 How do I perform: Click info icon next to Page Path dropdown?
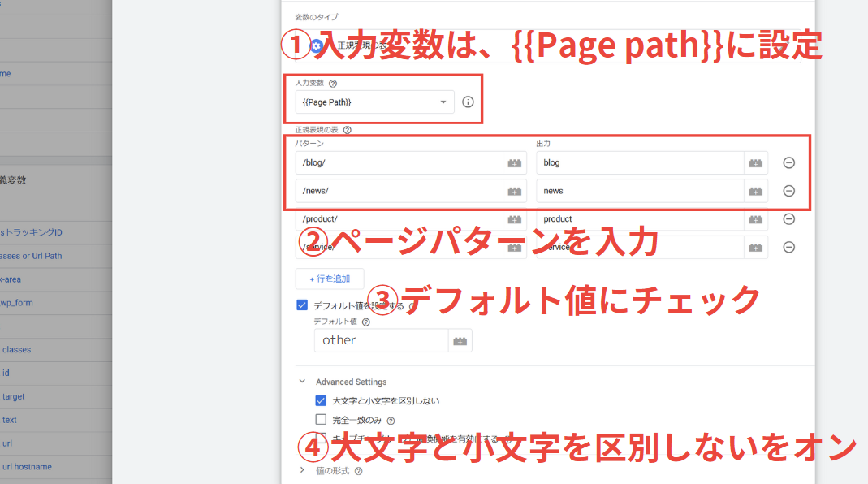click(468, 102)
